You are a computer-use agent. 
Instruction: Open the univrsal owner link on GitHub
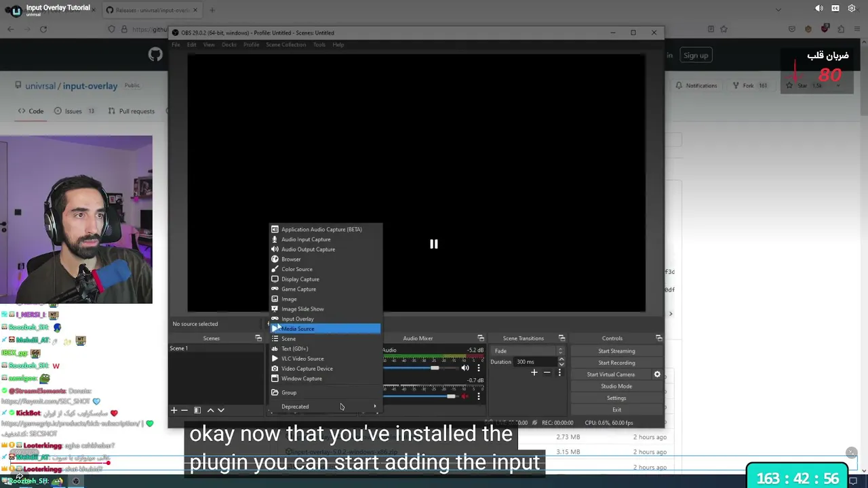[42, 86]
